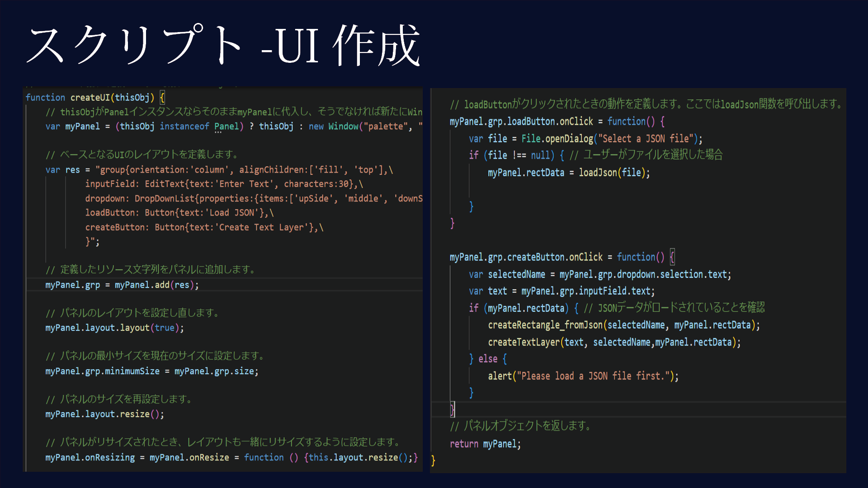This screenshot has height=488, width=868.
Task: Click the minimumSize assignment line
Action: [151, 371]
